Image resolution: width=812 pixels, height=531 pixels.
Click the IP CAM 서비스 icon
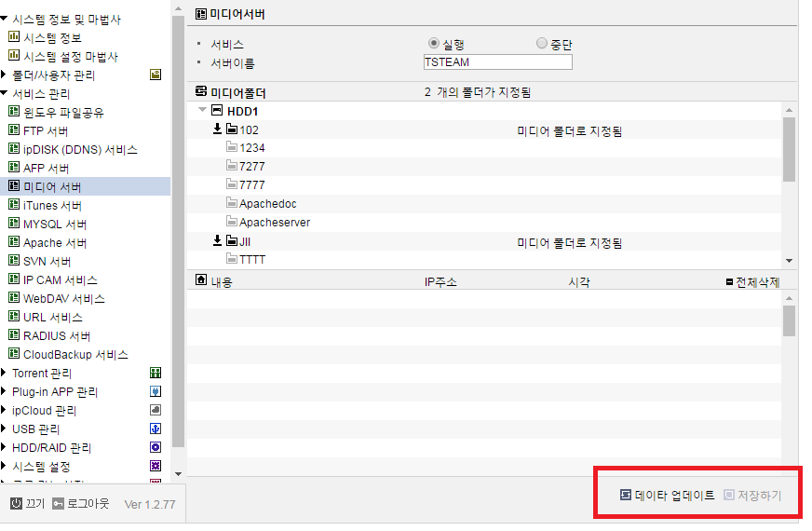[14, 279]
